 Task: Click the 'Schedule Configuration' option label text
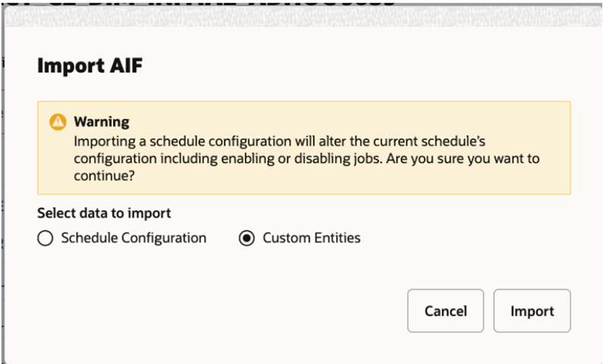pos(133,238)
